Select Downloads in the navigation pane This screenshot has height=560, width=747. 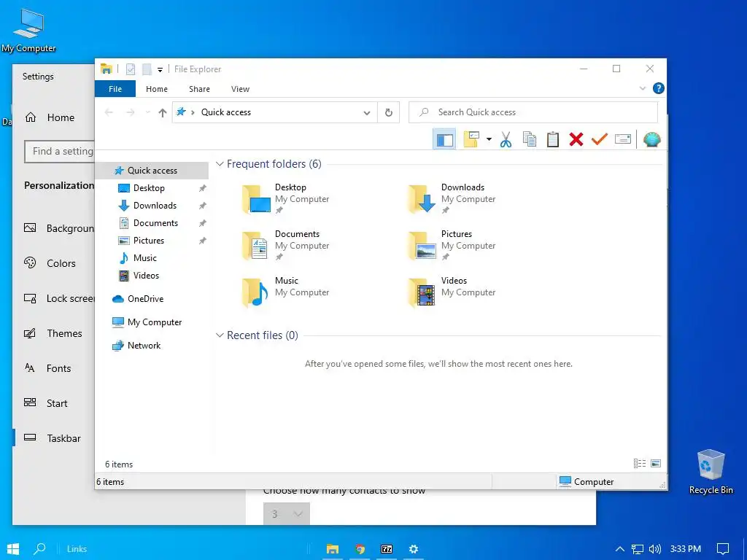[155, 206]
